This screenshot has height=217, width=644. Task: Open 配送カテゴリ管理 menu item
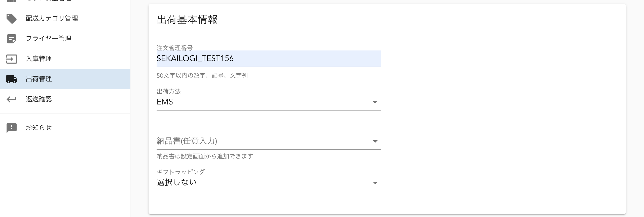(x=52, y=18)
